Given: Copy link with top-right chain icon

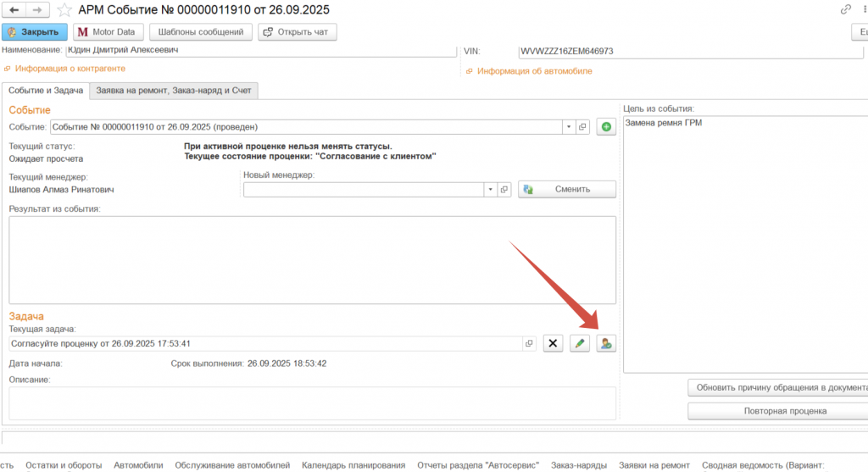Looking at the screenshot, I should pyautogui.click(x=845, y=9).
